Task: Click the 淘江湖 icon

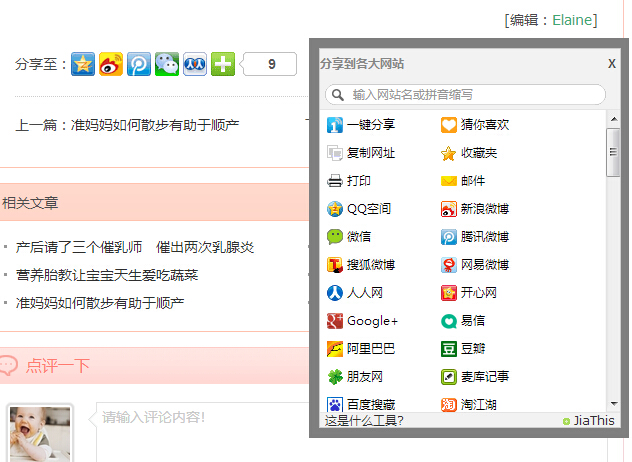Action: pos(449,404)
